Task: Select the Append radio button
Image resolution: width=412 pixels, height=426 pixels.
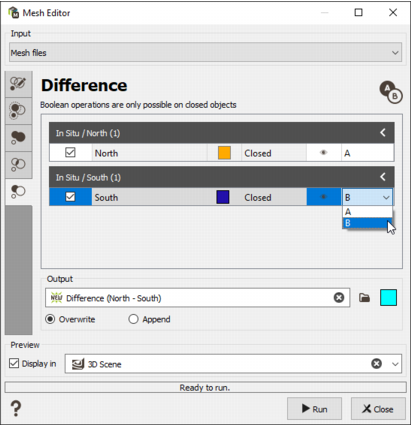Action: (x=133, y=319)
